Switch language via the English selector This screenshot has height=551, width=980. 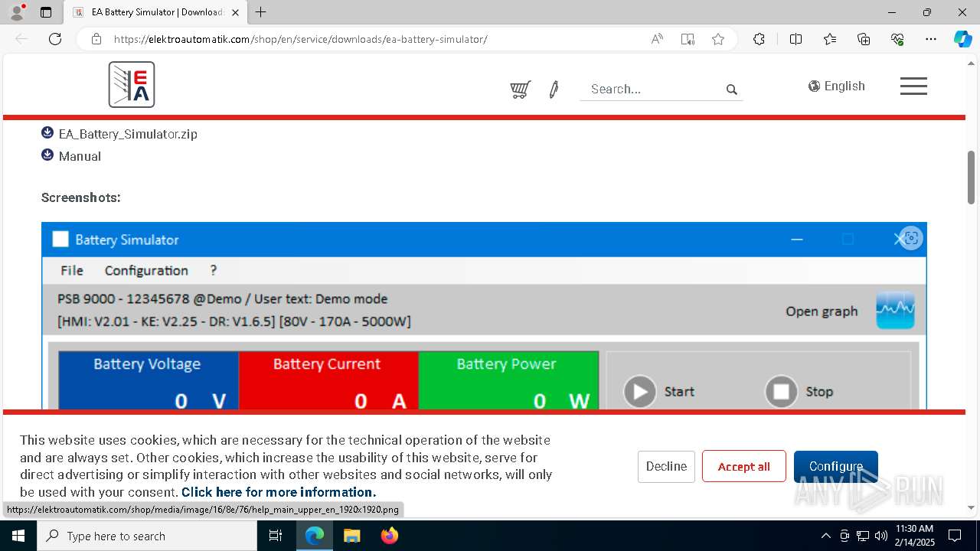pyautogui.click(x=844, y=86)
